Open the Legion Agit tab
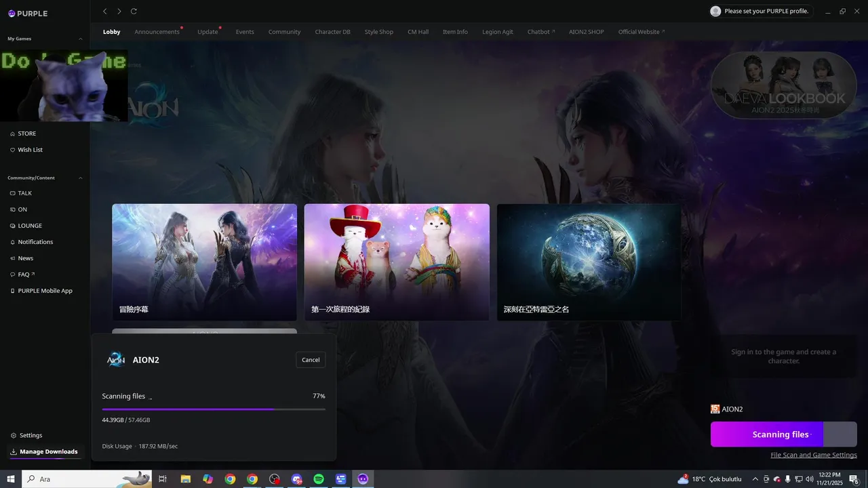Viewport: 868px width, 488px height. click(x=498, y=32)
